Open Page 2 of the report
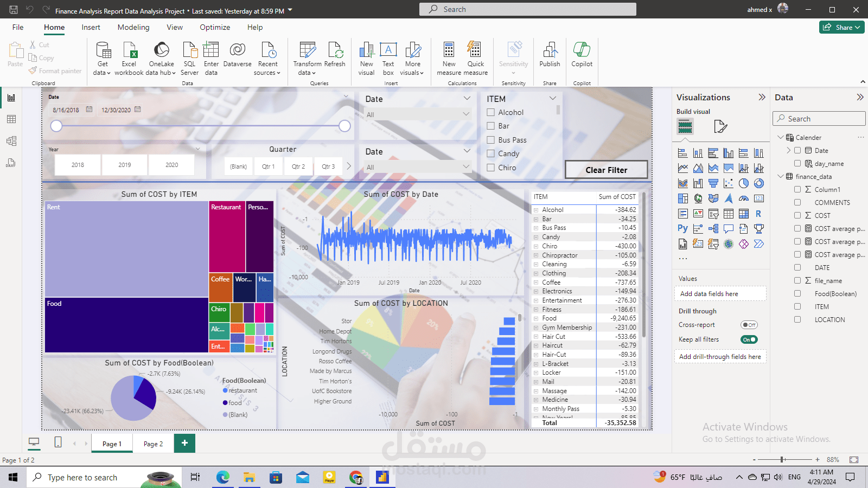This screenshot has width=868, height=488. tap(153, 443)
